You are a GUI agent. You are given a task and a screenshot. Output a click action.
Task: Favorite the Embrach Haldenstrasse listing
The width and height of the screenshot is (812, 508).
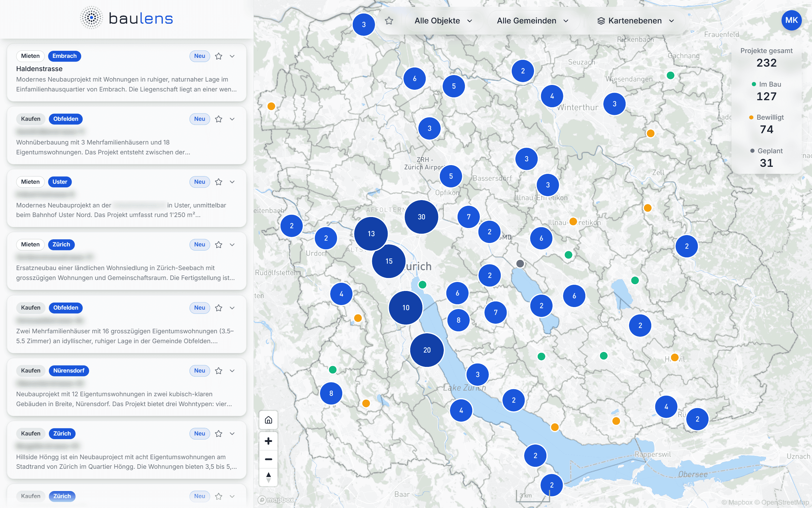(219, 56)
